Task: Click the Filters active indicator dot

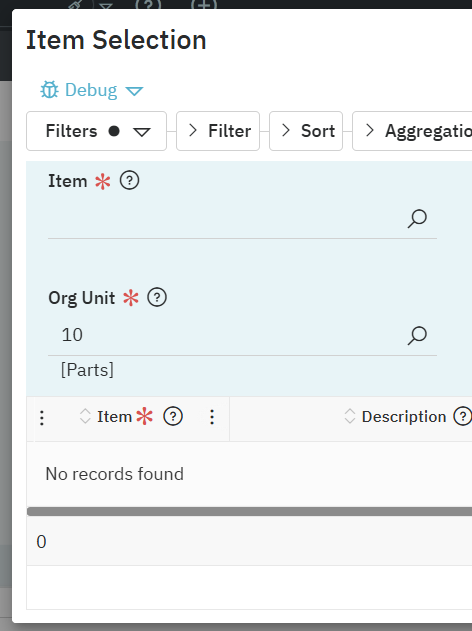Action: 114,131
